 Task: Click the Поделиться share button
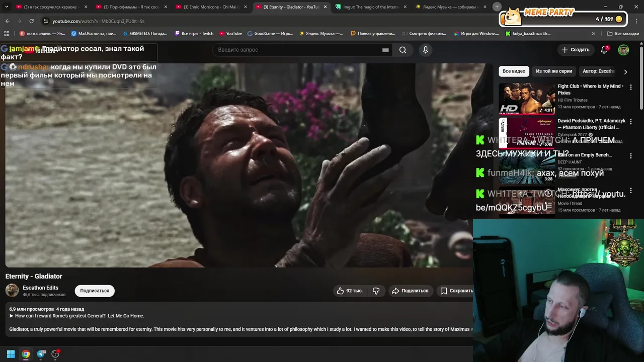coord(410,291)
